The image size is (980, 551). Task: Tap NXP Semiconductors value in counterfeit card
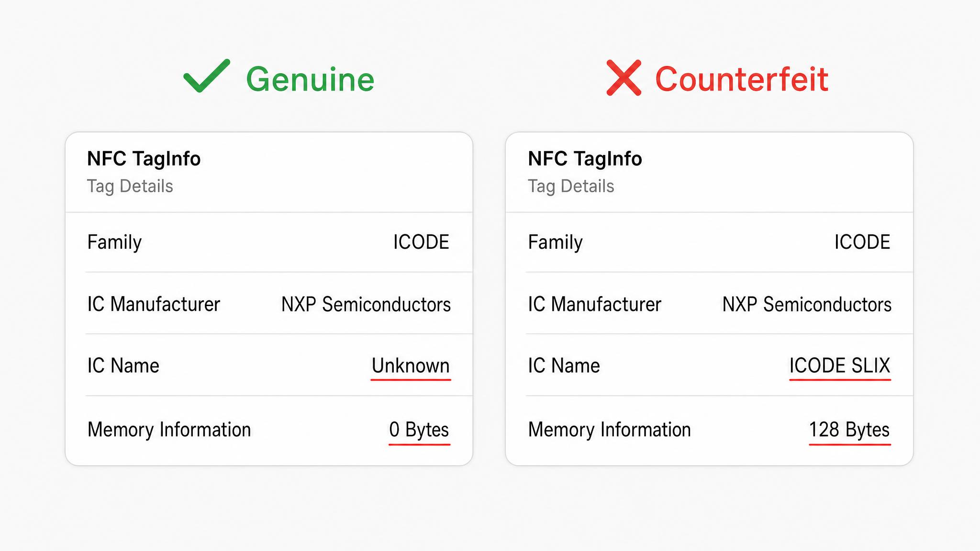point(807,304)
